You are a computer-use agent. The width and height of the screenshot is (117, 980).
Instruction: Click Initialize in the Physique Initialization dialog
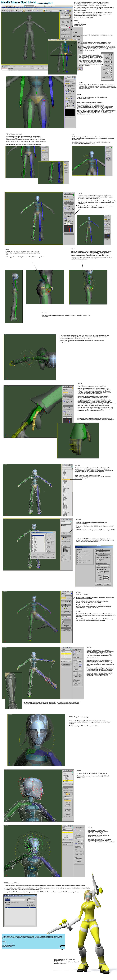click(x=99, y=584)
